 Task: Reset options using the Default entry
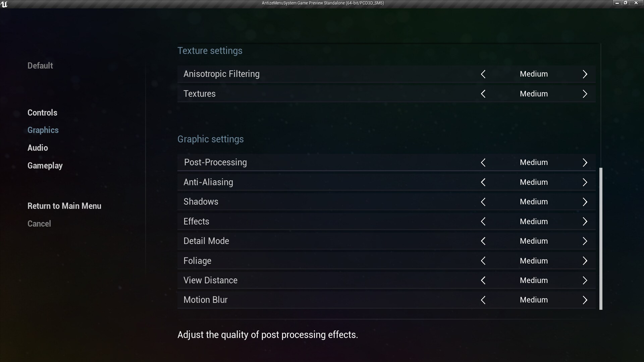click(x=40, y=65)
